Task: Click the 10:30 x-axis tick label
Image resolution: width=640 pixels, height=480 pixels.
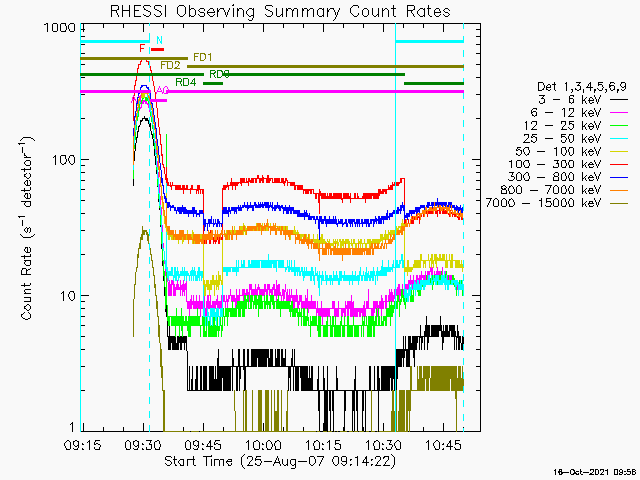Action: 383,445
